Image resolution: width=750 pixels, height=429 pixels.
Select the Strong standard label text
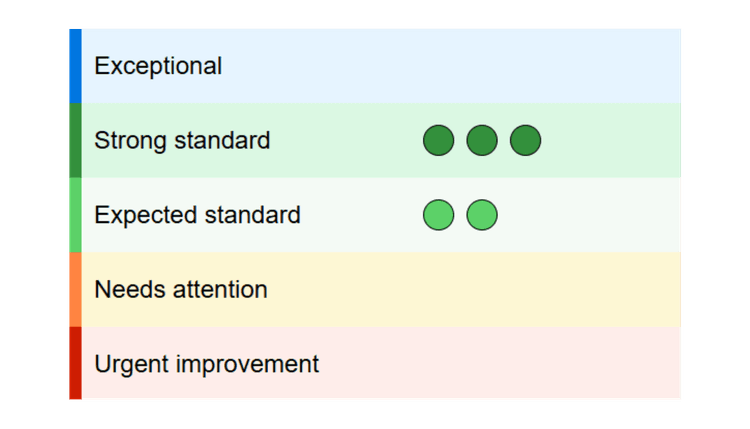point(182,141)
